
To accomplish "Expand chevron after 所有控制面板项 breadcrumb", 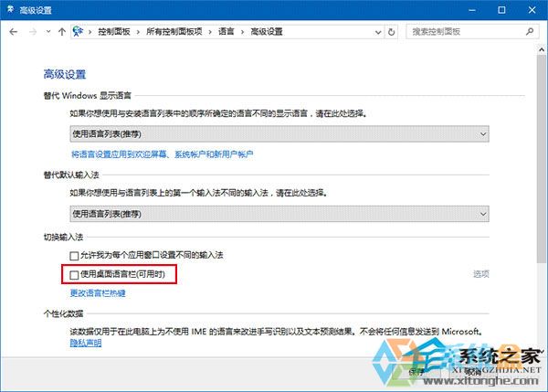I will coord(210,32).
